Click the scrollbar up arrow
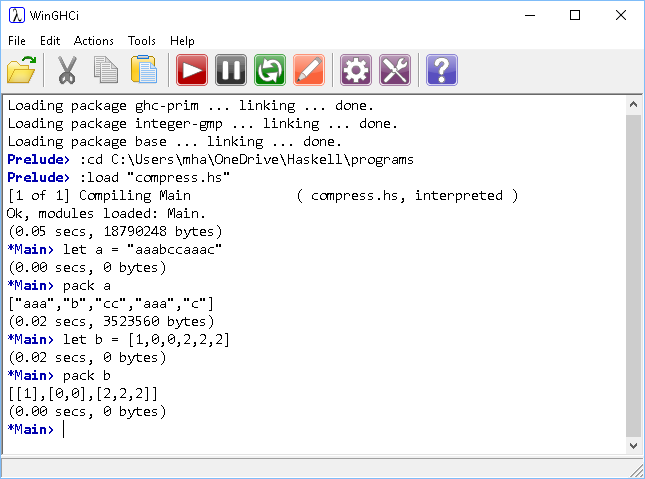645x479 pixels. point(634,104)
